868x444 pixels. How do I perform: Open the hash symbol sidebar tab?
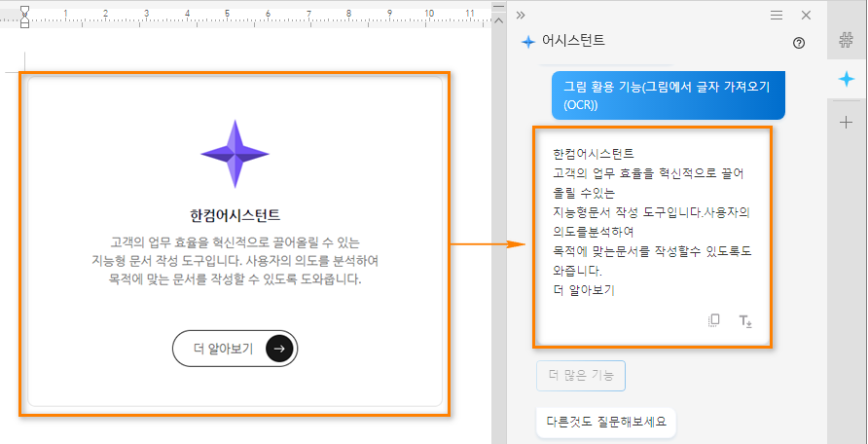846,40
